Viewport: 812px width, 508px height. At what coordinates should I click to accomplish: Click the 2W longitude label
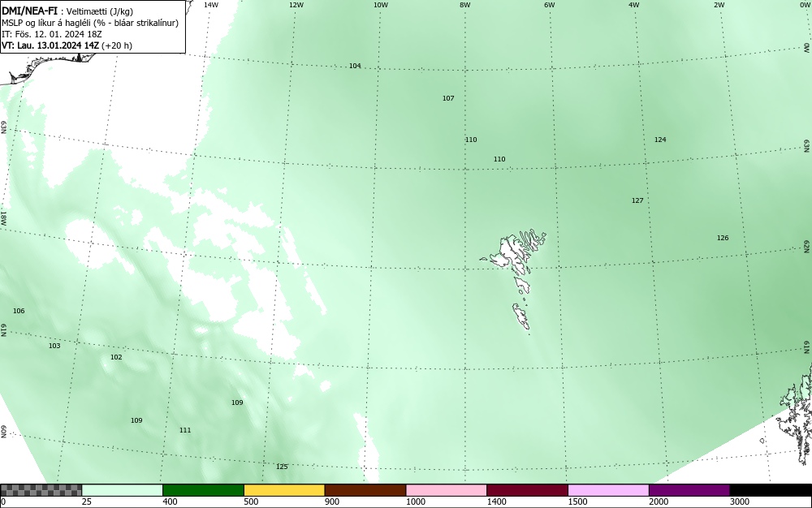pyautogui.click(x=719, y=5)
